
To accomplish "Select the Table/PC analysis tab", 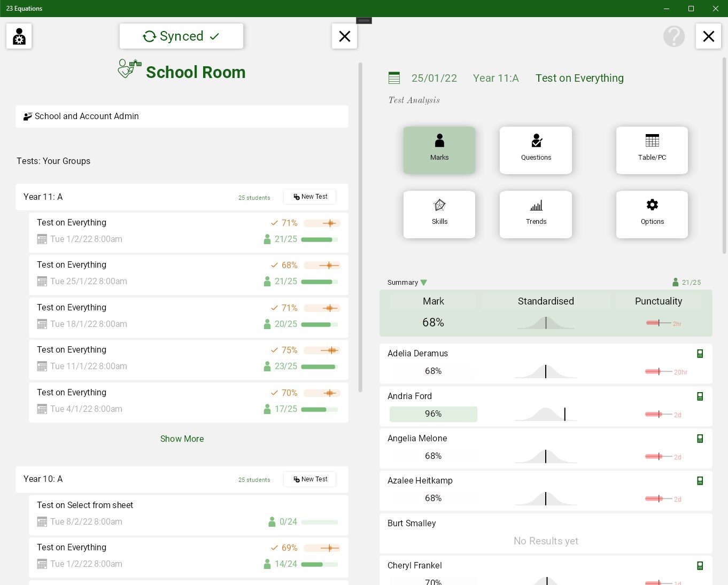I will 652,150.
